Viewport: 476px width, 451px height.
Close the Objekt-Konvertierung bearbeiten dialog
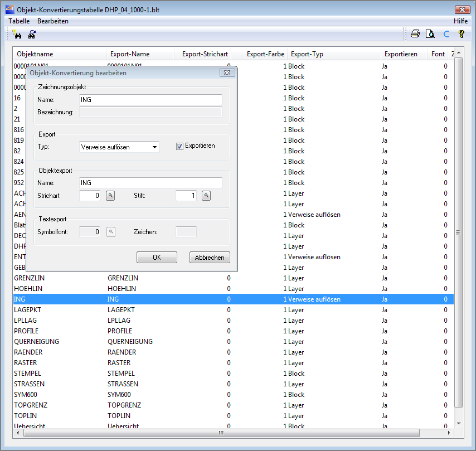pyautogui.click(x=227, y=73)
